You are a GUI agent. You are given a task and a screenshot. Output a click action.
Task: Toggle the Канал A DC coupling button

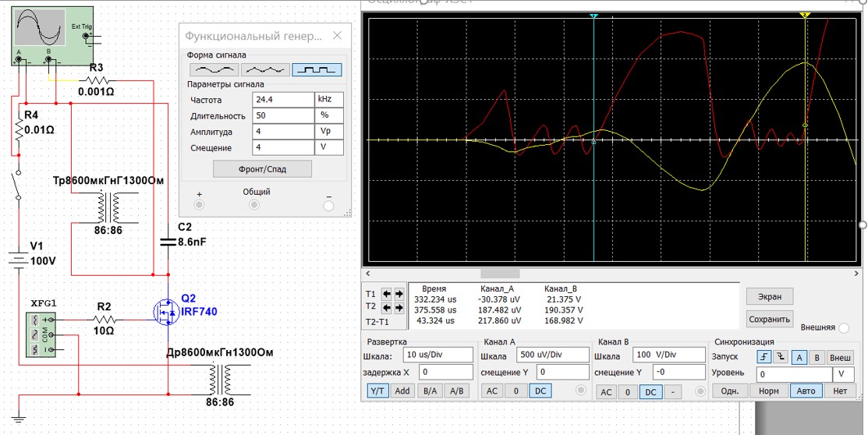pos(540,391)
